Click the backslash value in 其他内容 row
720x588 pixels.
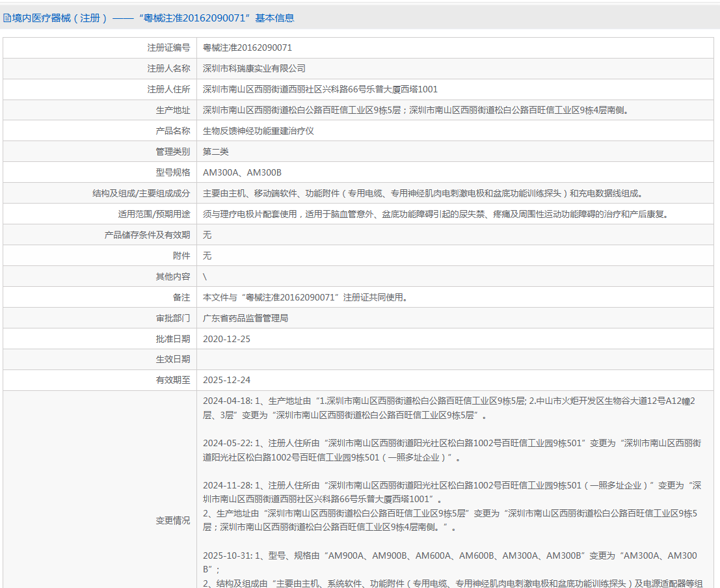tap(205, 276)
